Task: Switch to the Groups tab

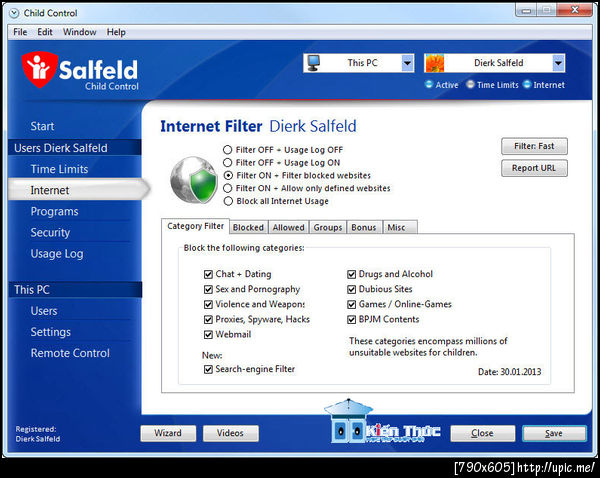Action: [x=328, y=227]
